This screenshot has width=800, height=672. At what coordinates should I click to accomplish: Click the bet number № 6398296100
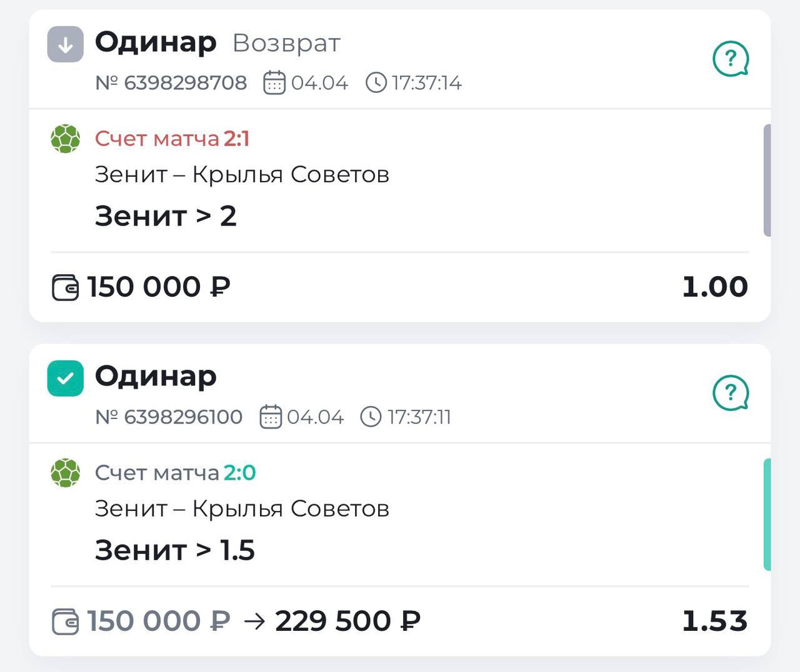tap(169, 417)
